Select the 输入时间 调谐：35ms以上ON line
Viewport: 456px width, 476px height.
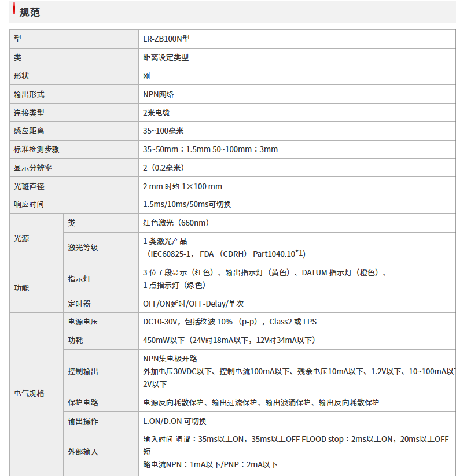click(x=296, y=439)
